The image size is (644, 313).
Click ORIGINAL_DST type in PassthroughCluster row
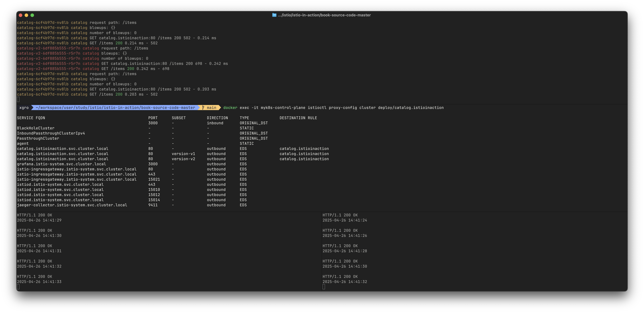(x=254, y=138)
